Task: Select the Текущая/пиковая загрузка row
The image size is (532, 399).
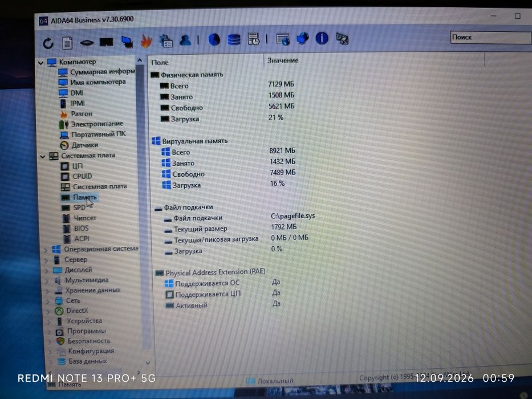Action: pyautogui.click(x=216, y=239)
